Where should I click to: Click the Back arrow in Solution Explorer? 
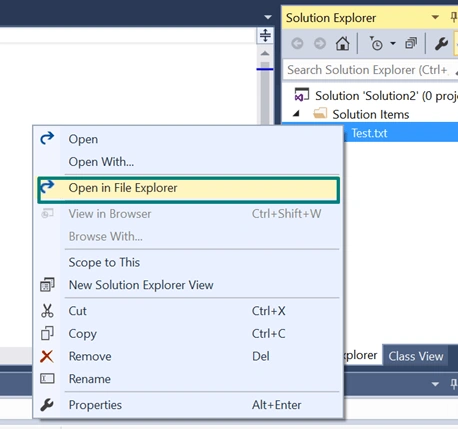[297, 44]
